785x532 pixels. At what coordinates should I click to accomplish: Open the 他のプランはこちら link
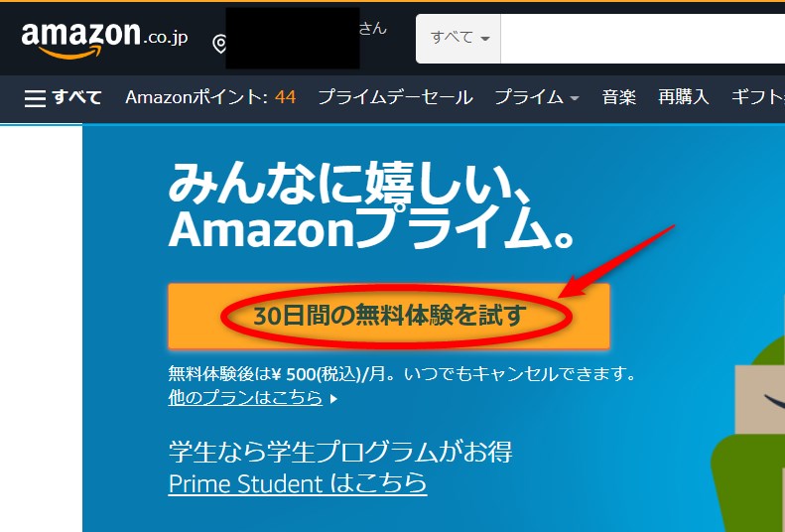pyautogui.click(x=245, y=398)
